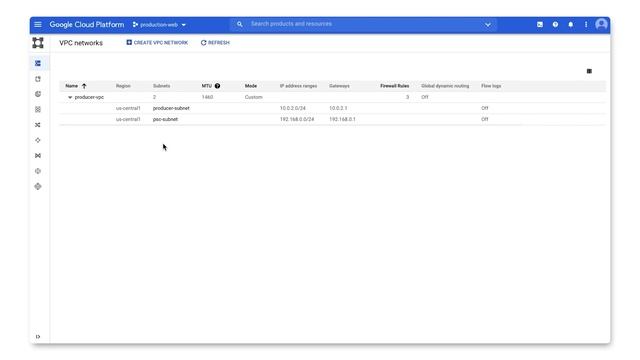
Task: Click the Google Cloud Platform logo
Action: [x=87, y=24]
